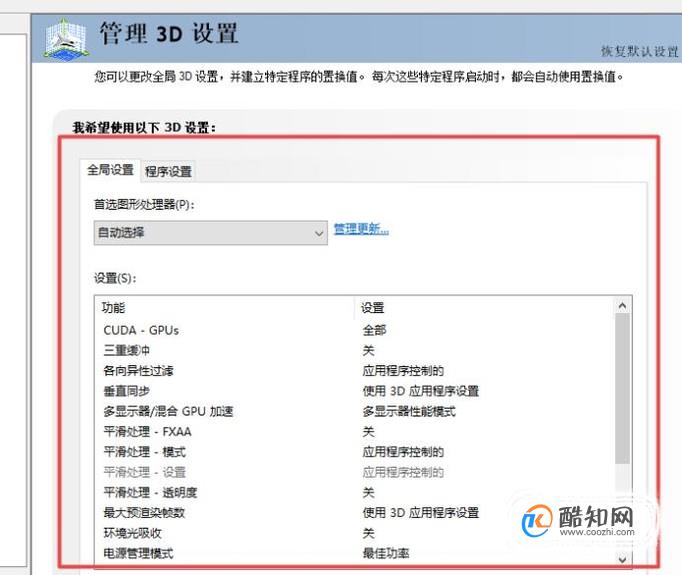
Task: Select the 平滑处理 - 模式 row
Action: click(x=354, y=452)
